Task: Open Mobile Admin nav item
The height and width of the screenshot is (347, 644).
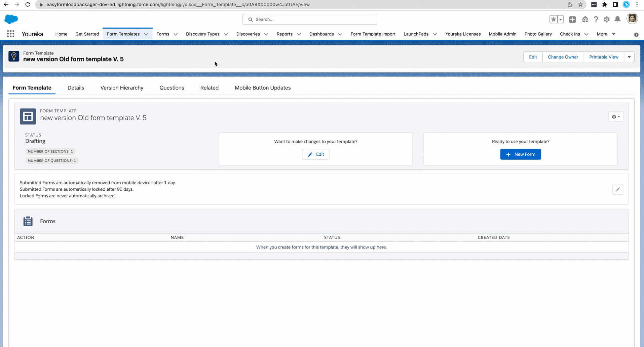Action: (x=502, y=34)
